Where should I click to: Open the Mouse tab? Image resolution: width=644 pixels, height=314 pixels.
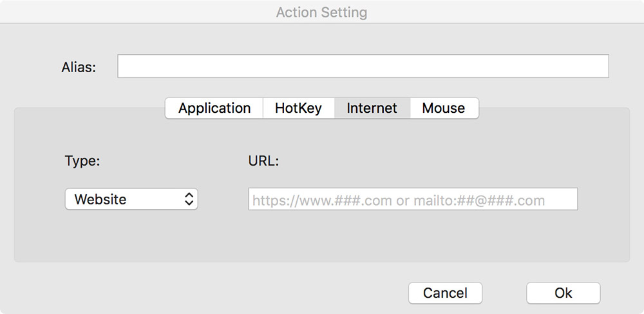click(x=444, y=108)
